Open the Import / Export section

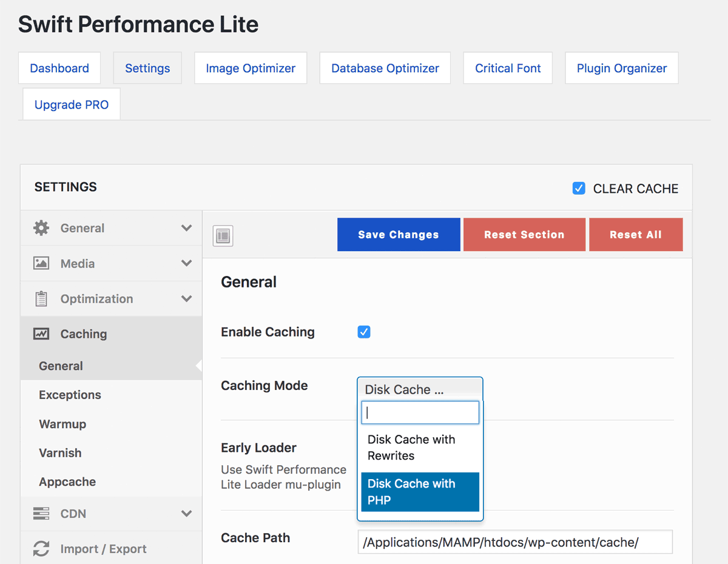pyautogui.click(x=111, y=549)
